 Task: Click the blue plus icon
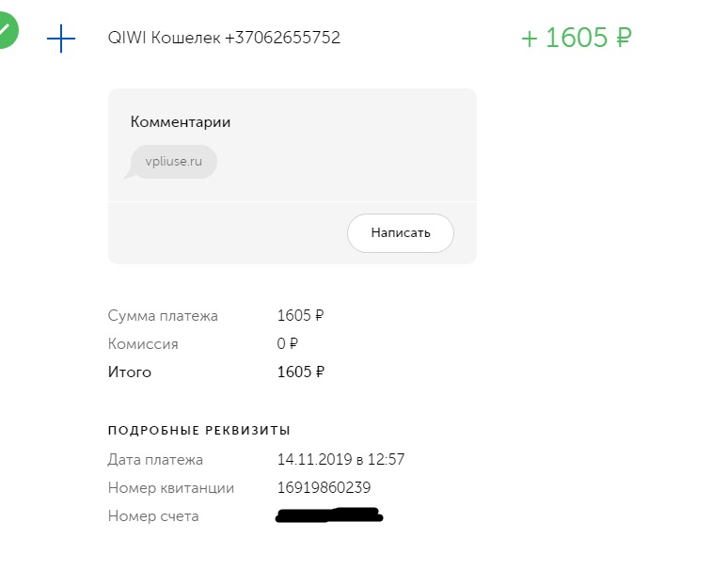pos(61,38)
